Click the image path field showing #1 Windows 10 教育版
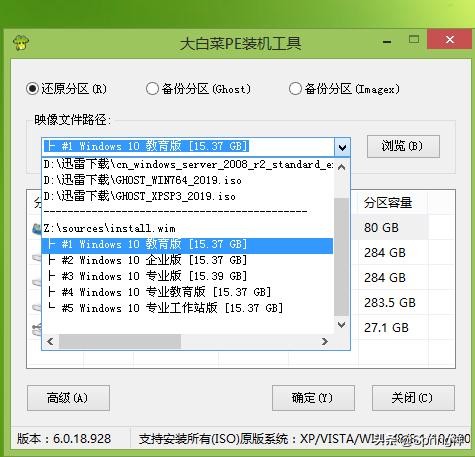 tap(188, 147)
